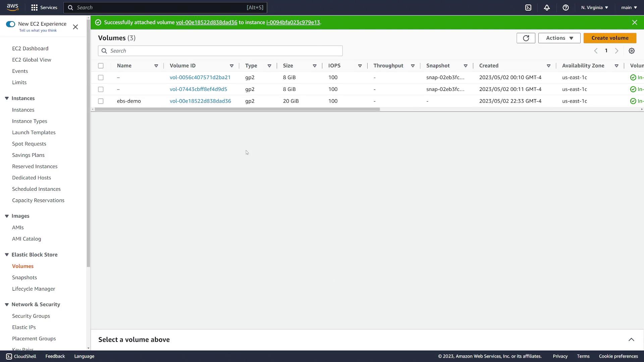Open the CloudShell icon in top bar
Image resolution: width=644 pixels, height=362 pixels.
[528, 7]
